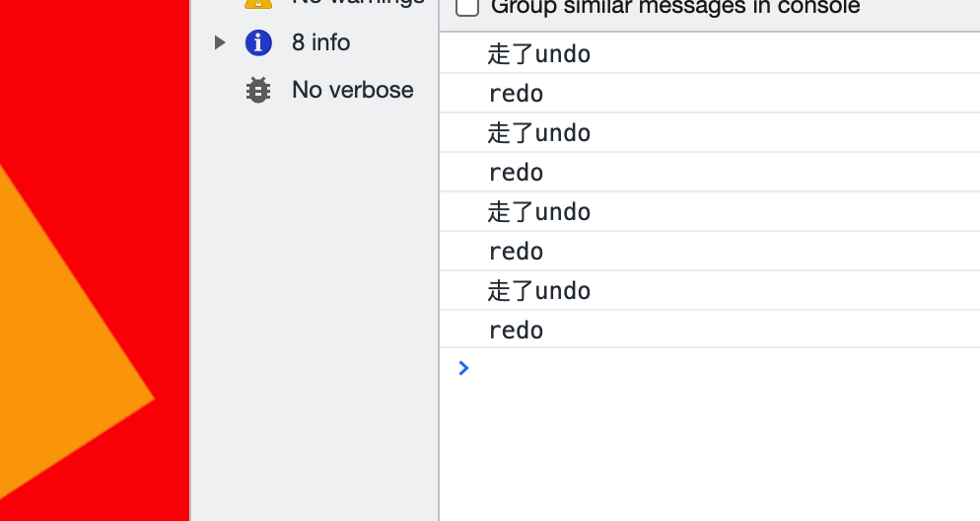Select the 8 info filter
This screenshot has height=521, width=980.
[x=320, y=42]
